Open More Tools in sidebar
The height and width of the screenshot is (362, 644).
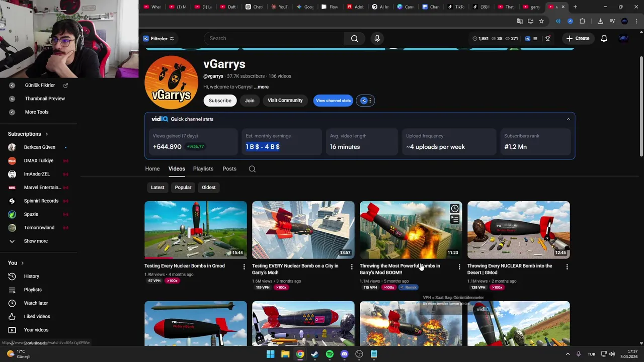coord(37,112)
